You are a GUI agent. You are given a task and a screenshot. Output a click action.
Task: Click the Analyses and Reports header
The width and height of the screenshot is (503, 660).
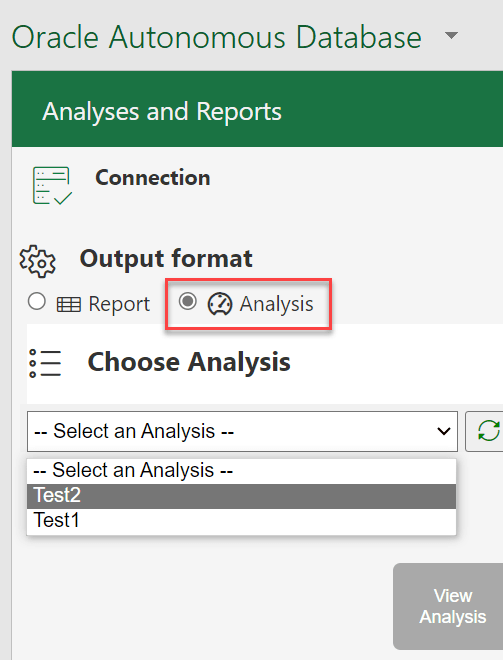(162, 112)
